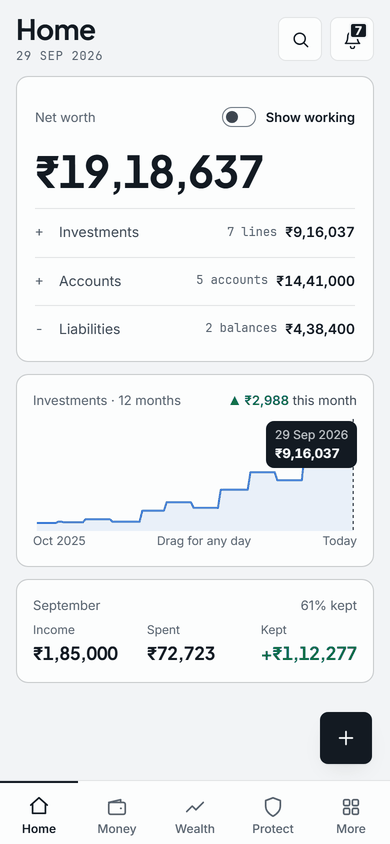390x844 pixels.
Task: Click the Today axis label
Action: coord(339,541)
